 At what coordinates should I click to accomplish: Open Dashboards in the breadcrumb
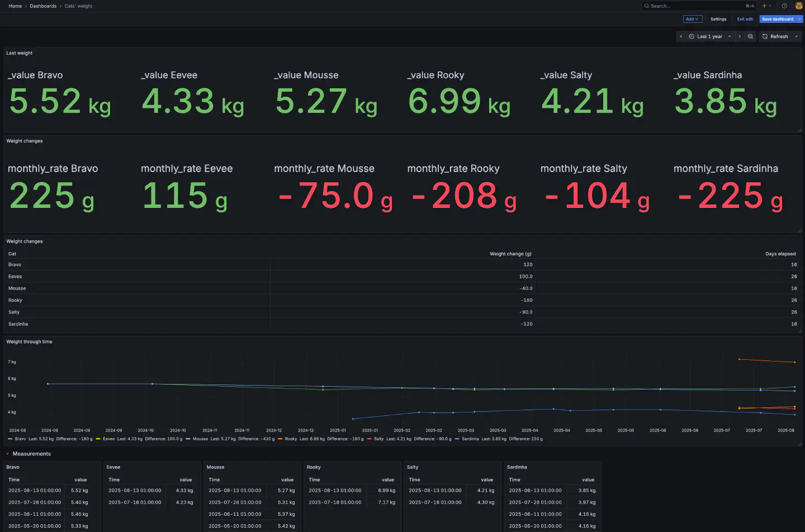tap(43, 6)
